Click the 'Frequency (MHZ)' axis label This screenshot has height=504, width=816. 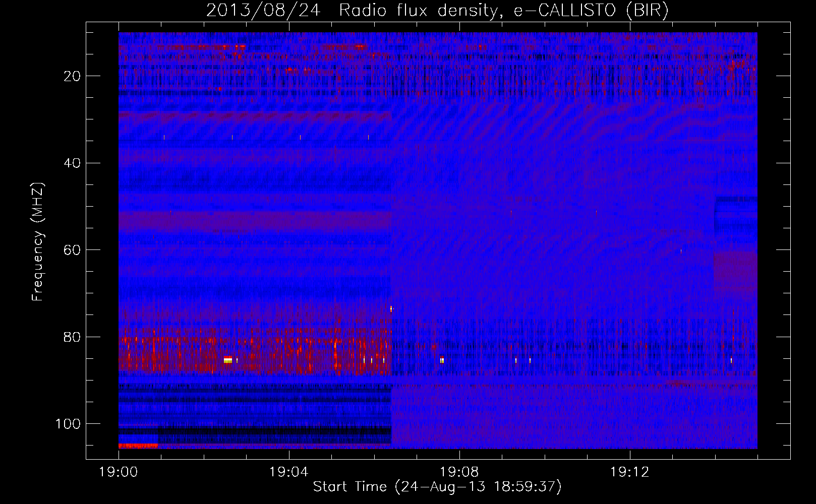click(38, 242)
